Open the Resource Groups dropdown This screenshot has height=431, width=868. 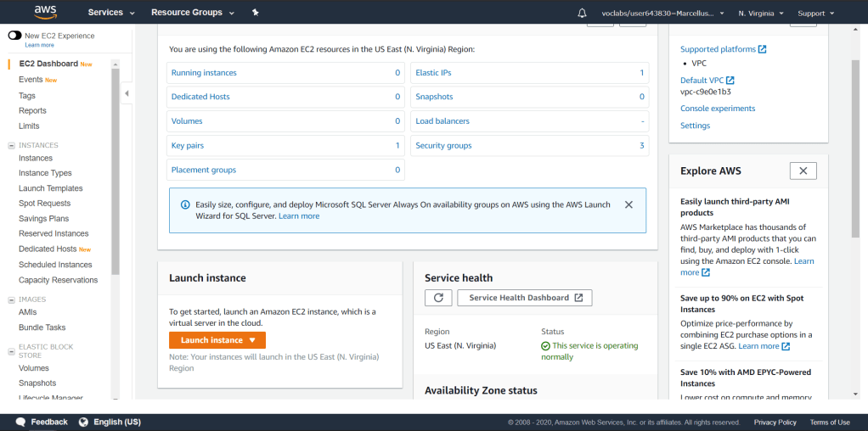coord(192,13)
